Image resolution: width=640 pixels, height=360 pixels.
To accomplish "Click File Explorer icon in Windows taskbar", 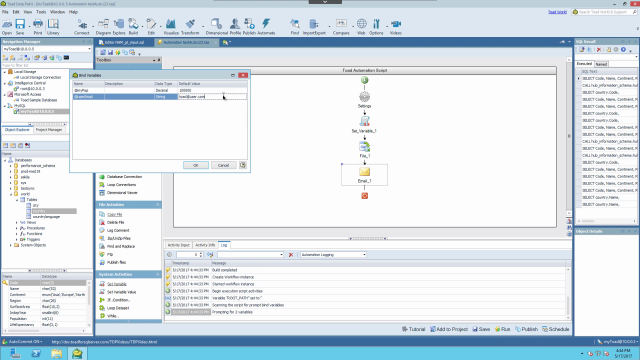I will [56, 353].
